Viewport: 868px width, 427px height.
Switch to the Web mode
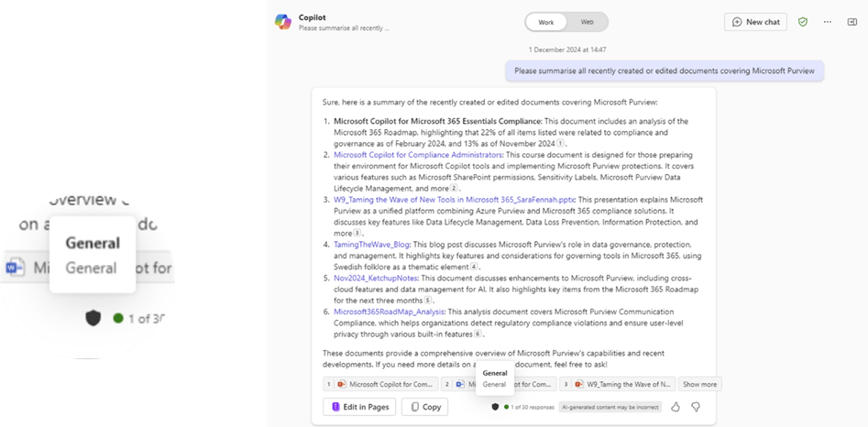pos(587,22)
